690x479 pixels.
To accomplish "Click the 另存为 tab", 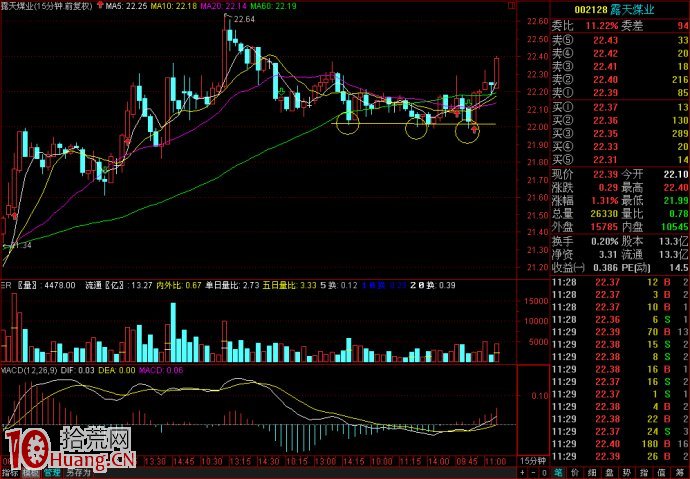I will point(78,473).
